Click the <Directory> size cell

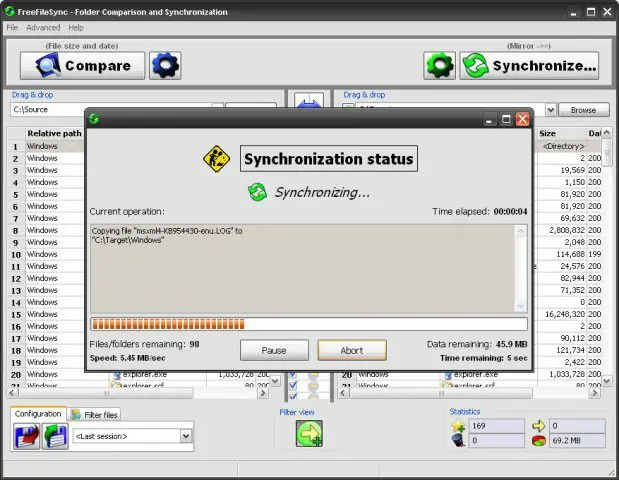(x=564, y=146)
